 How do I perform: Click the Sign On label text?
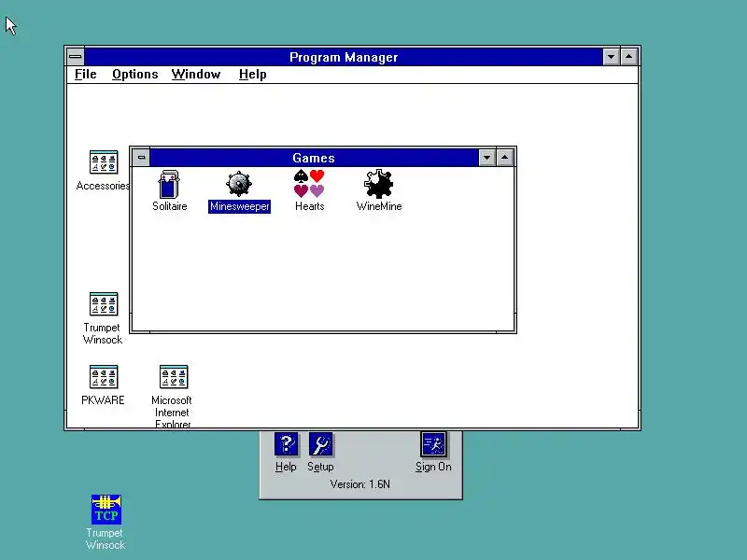(x=433, y=467)
